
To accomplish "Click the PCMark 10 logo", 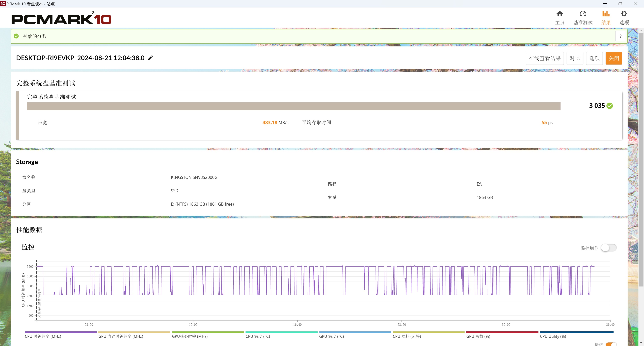I will 61,18.
